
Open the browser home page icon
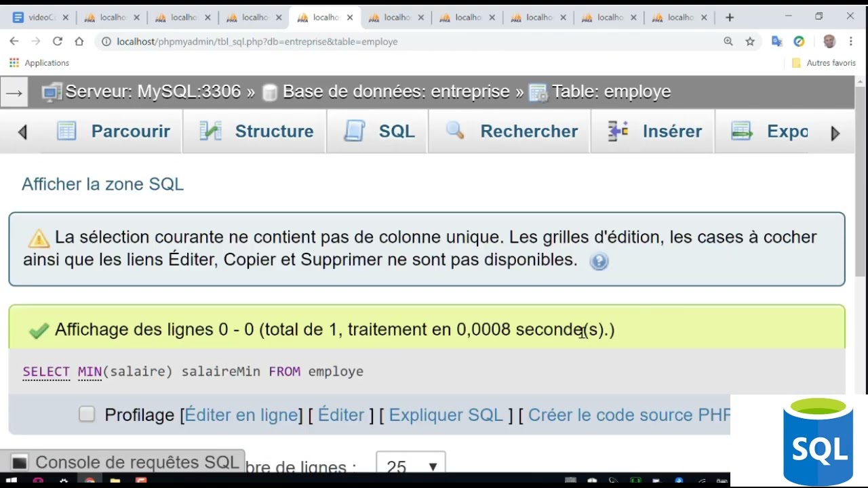coord(79,41)
